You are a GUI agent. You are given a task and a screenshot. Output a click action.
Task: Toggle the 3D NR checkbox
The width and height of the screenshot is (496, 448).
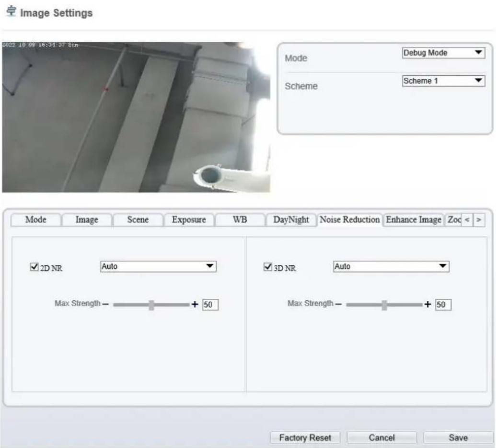tap(267, 267)
